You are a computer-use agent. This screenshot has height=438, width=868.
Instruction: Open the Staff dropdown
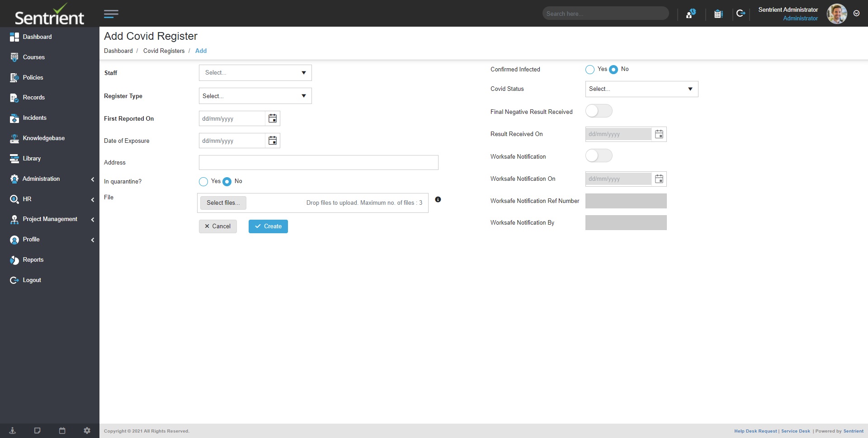[255, 72]
